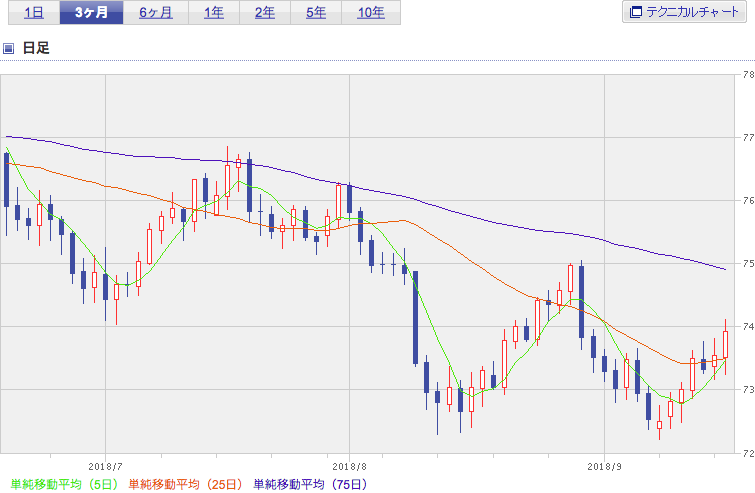The image size is (755, 493).
Task: Select the 5年 chart tab
Action: click(x=316, y=13)
